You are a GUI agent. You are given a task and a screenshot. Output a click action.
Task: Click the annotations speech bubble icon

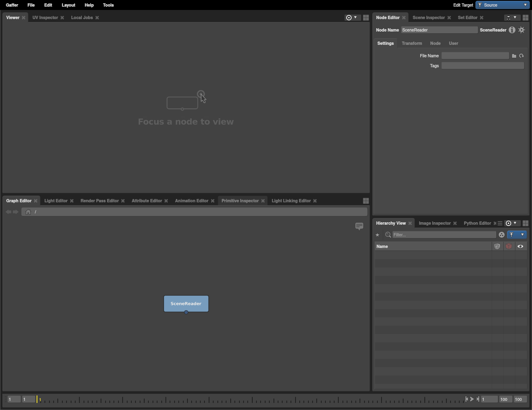pyautogui.click(x=360, y=226)
